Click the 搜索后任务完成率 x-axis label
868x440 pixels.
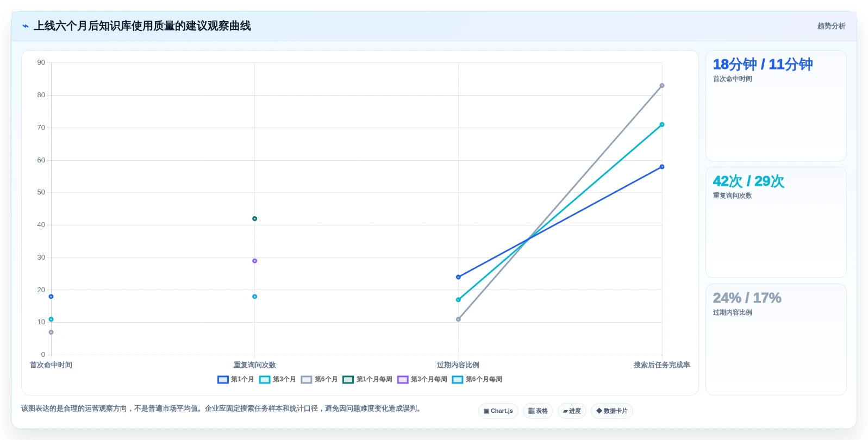click(x=661, y=365)
